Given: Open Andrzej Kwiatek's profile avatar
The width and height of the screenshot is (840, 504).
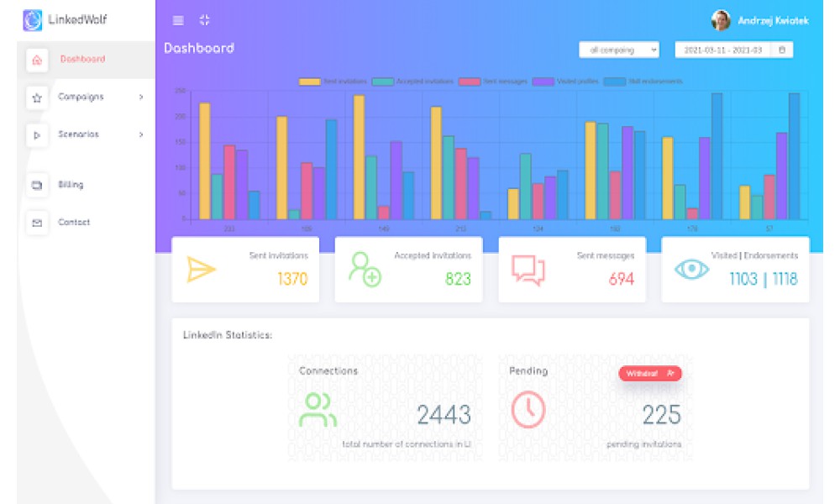Looking at the screenshot, I should (721, 20).
